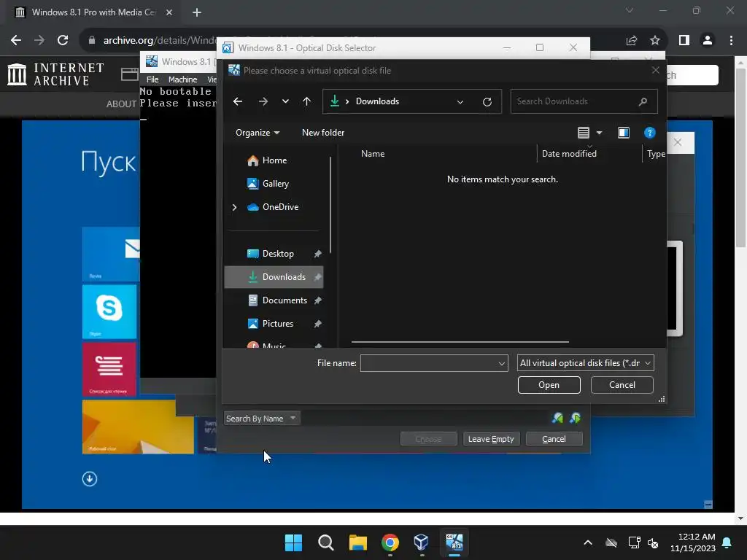747x560 pixels.
Task: Click the ABOUT link on archive.org
Action: click(121, 104)
